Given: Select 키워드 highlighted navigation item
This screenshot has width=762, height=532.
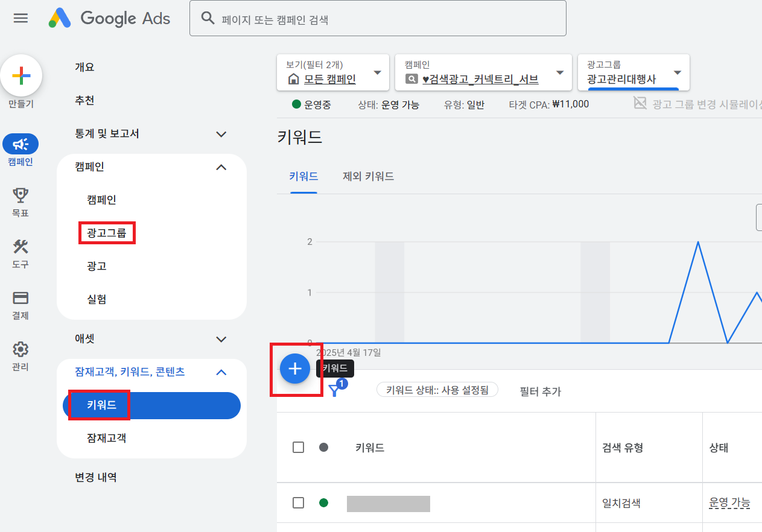Looking at the screenshot, I should (x=151, y=405).
